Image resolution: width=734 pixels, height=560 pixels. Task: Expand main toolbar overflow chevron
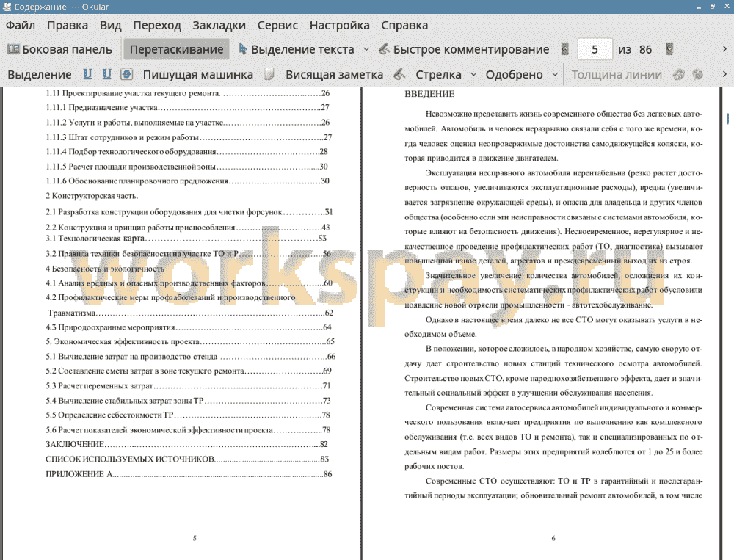point(724,49)
